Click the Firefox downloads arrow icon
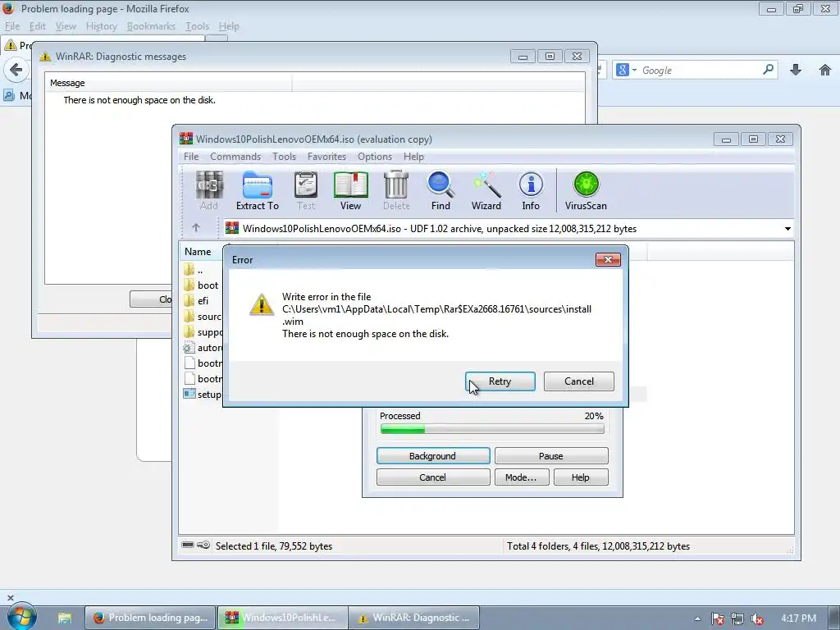Viewport: 840px width, 630px height. (796, 70)
